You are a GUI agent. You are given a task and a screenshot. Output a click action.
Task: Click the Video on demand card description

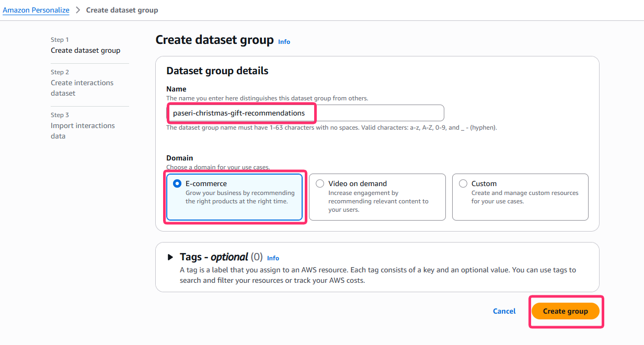click(378, 201)
